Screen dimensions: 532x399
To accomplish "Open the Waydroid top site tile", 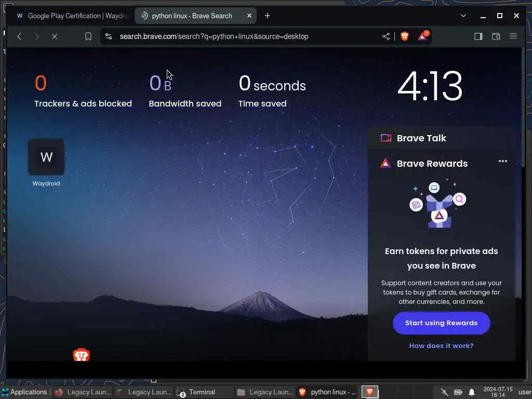I will (46, 163).
